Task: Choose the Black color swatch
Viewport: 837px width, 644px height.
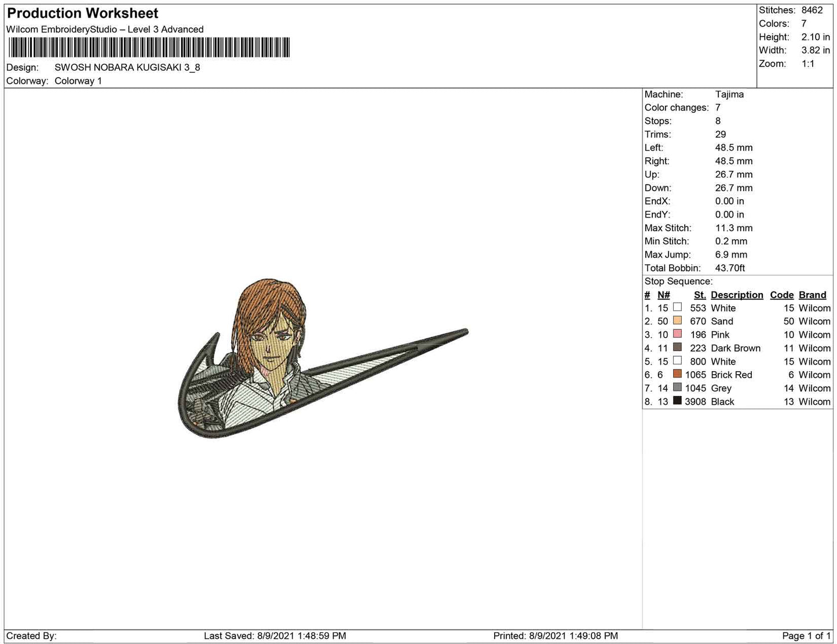Action: click(x=677, y=401)
